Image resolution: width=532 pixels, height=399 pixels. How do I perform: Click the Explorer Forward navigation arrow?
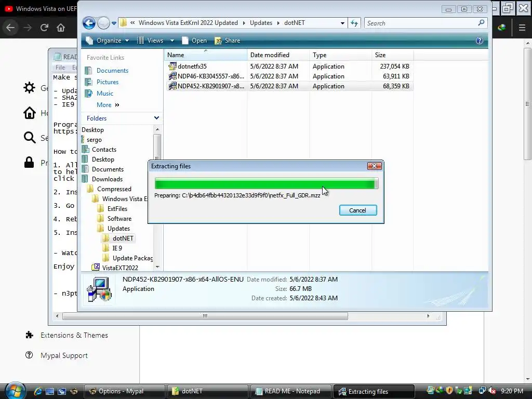(103, 23)
